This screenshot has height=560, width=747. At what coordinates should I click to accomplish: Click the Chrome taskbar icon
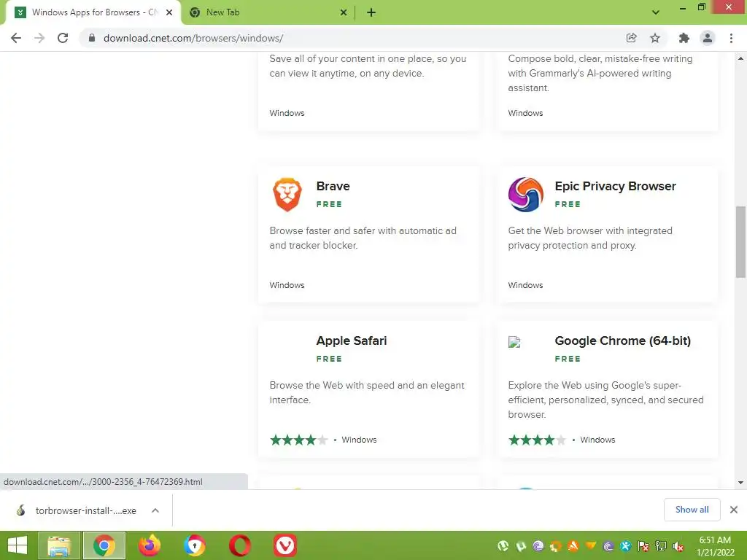click(x=104, y=545)
